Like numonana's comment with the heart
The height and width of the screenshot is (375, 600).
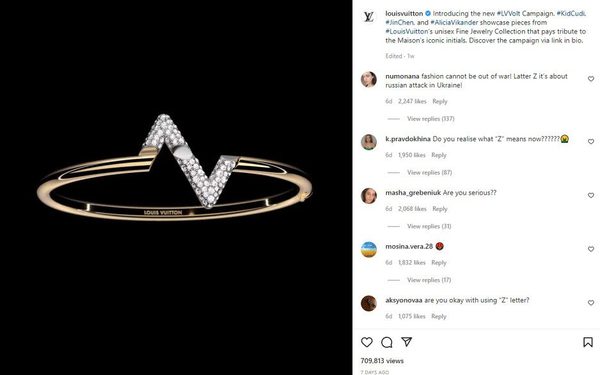click(x=591, y=79)
